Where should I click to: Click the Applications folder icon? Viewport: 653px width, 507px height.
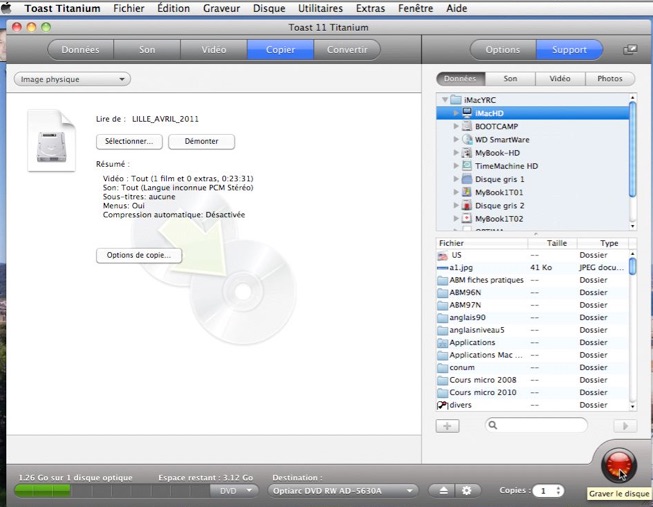pyautogui.click(x=442, y=343)
